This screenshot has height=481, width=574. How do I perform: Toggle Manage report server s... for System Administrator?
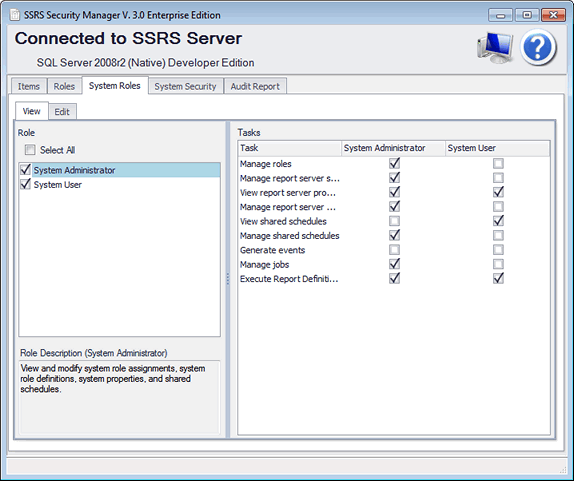[394, 178]
